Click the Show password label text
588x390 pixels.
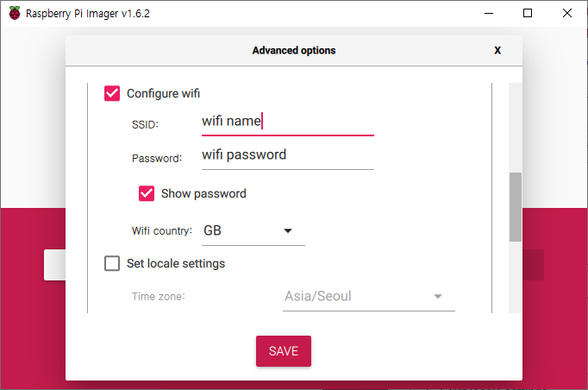coord(203,193)
